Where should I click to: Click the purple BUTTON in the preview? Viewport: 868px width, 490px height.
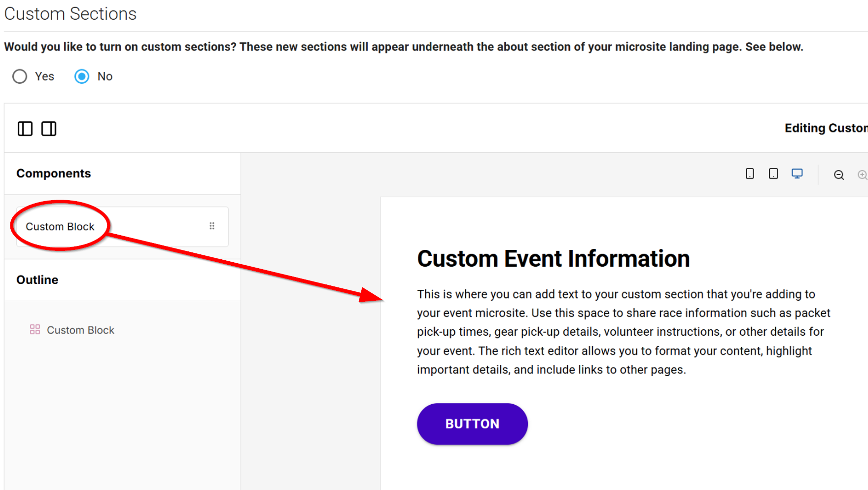tap(472, 424)
